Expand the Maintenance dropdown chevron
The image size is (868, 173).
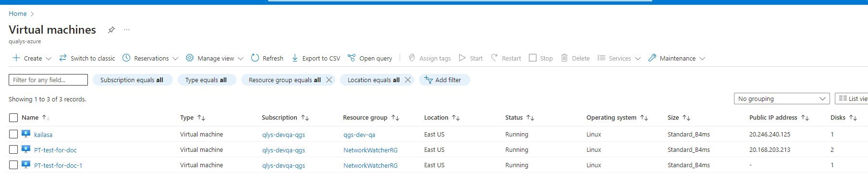click(702, 59)
